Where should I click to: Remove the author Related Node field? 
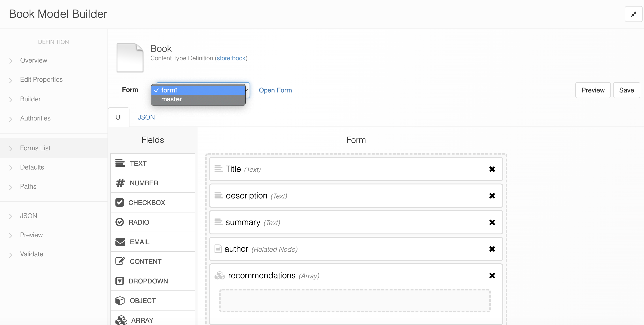tap(492, 249)
